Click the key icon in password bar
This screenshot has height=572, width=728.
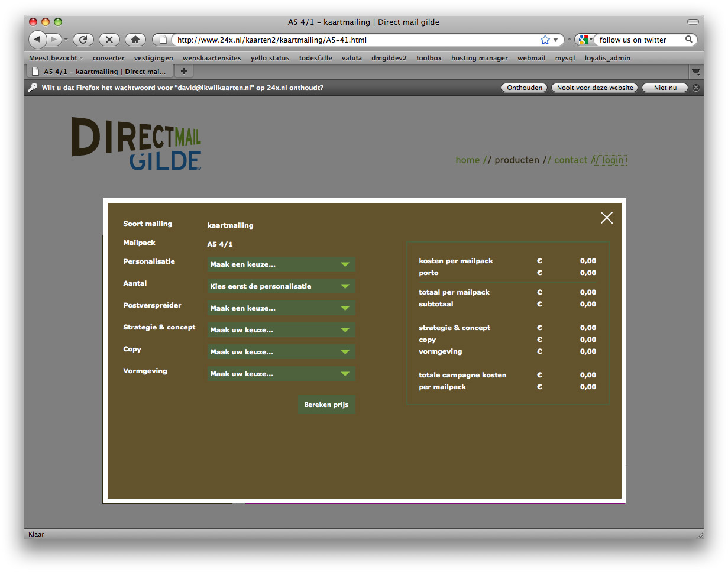point(33,88)
